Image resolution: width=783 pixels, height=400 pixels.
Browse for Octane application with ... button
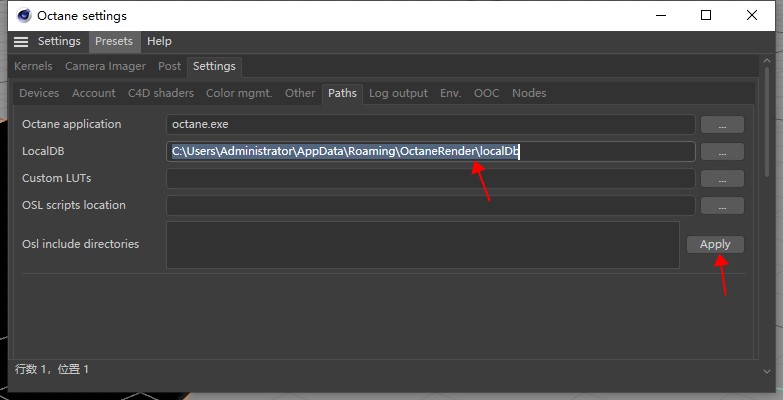click(x=722, y=125)
